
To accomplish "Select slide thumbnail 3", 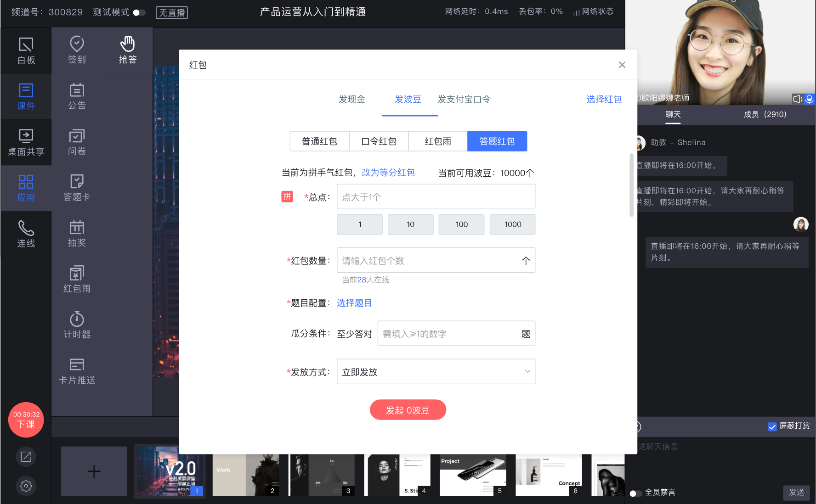I will pyautogui.click(x=322, y=475).
